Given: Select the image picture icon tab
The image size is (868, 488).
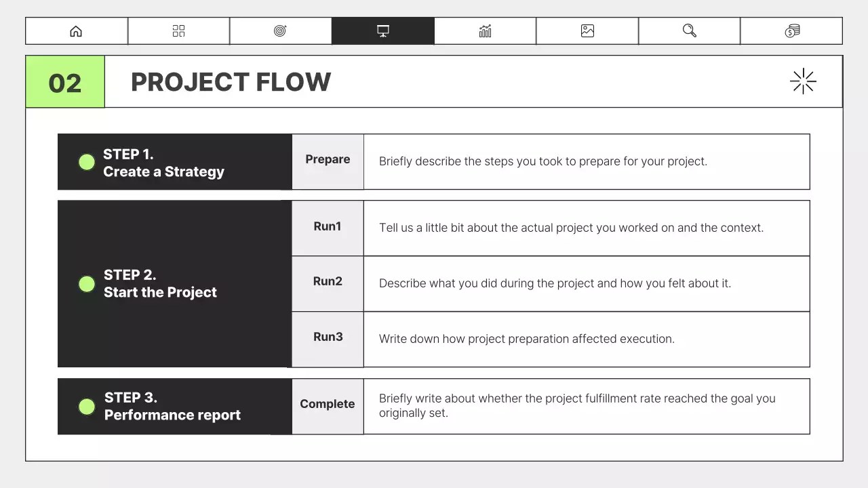Looking at the screenshot, I should (587, 31).
